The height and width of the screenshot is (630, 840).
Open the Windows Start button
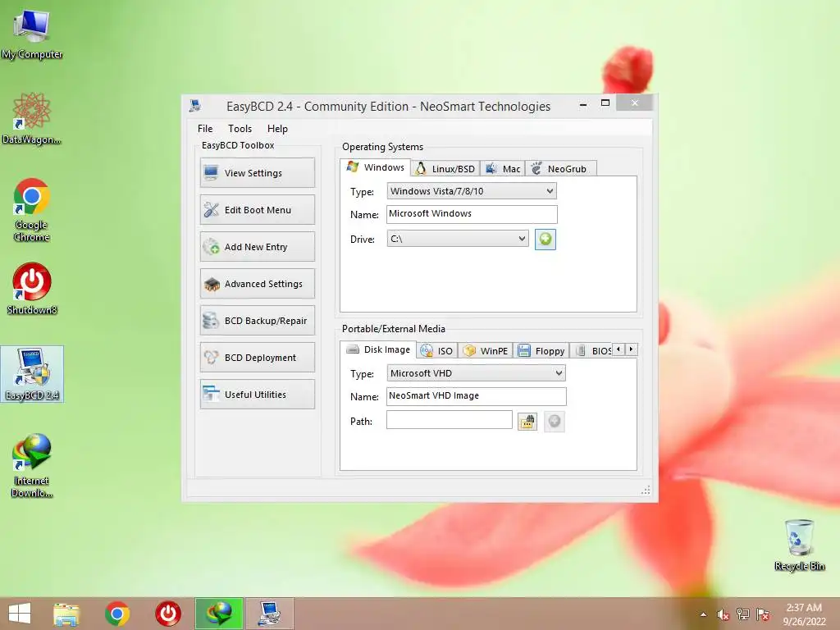(x=20, y=614)
